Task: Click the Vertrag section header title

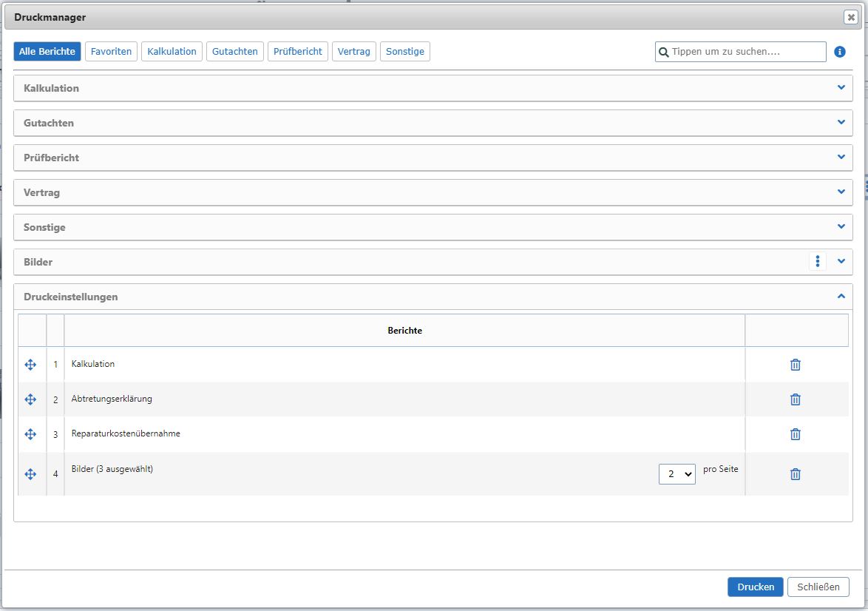Action: click(x=41, y=193)
